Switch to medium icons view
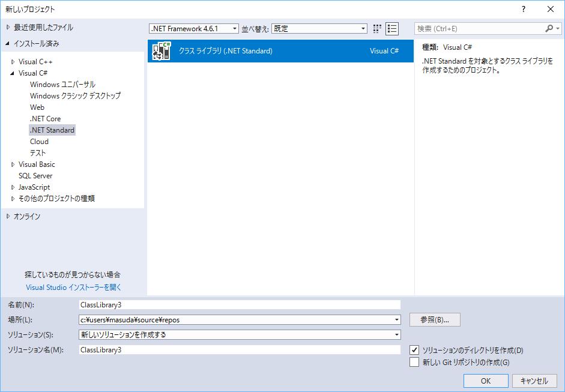This screenshot has height=392, width=565. pyautogui.click(x=377, y=28)
